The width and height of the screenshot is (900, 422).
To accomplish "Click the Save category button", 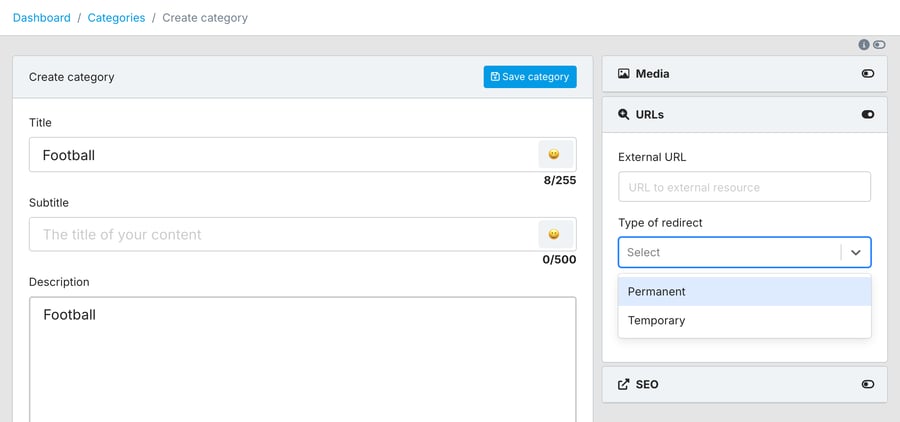I will coord(530,77).
